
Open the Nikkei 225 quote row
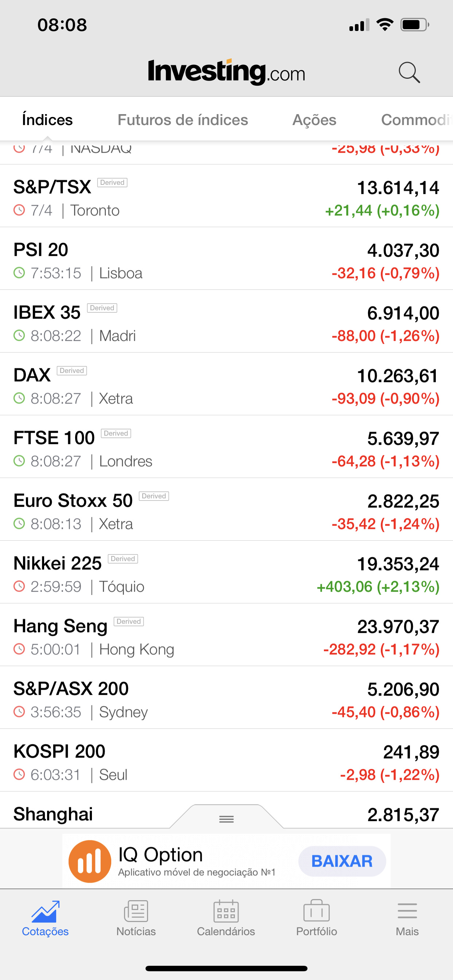click(x=226, y=572)
